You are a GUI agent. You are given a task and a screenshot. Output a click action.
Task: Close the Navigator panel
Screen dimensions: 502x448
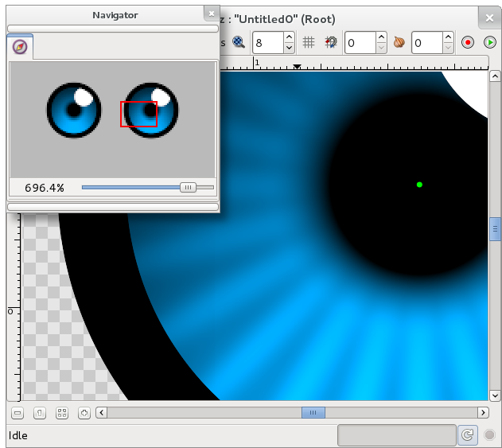212,14
